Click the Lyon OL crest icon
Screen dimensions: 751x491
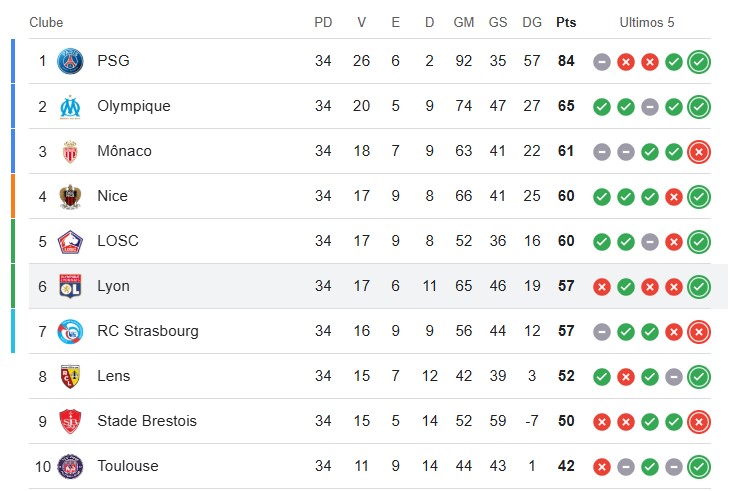tap(70, 286)
